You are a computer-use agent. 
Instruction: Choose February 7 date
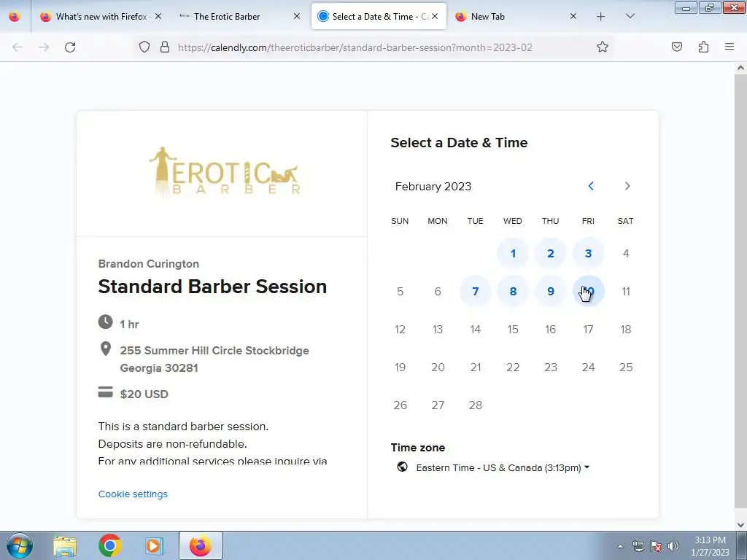point(475,291)
